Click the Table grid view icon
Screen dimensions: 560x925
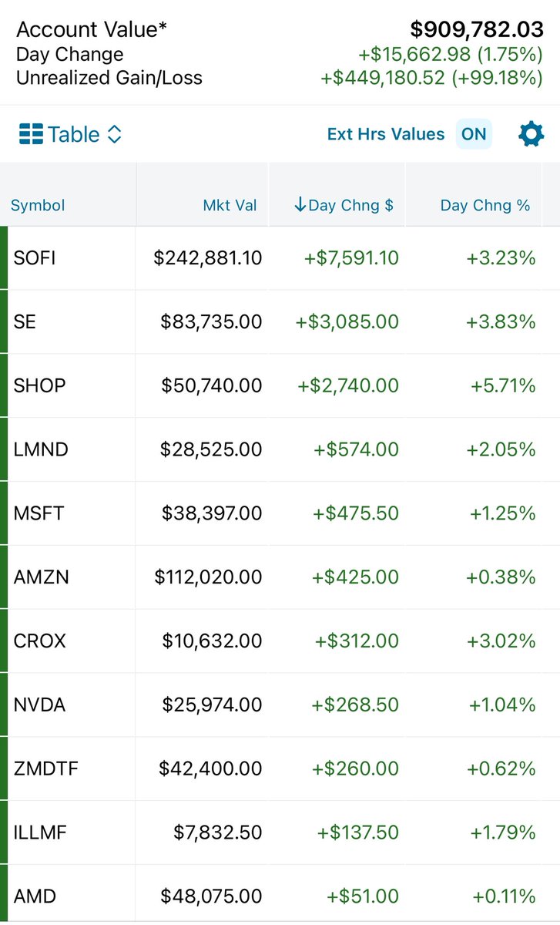coord(31,134)
